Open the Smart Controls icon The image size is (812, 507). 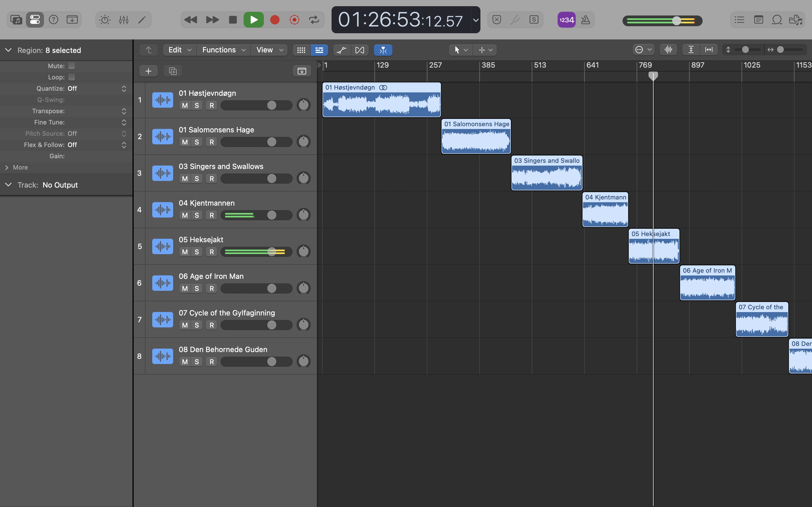click(x=105, y=20)
